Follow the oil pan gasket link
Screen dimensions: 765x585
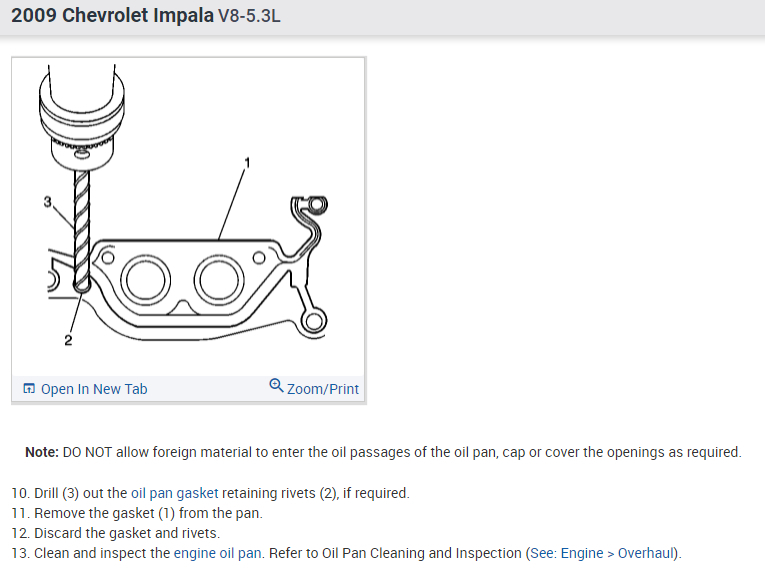coord(175,493)
